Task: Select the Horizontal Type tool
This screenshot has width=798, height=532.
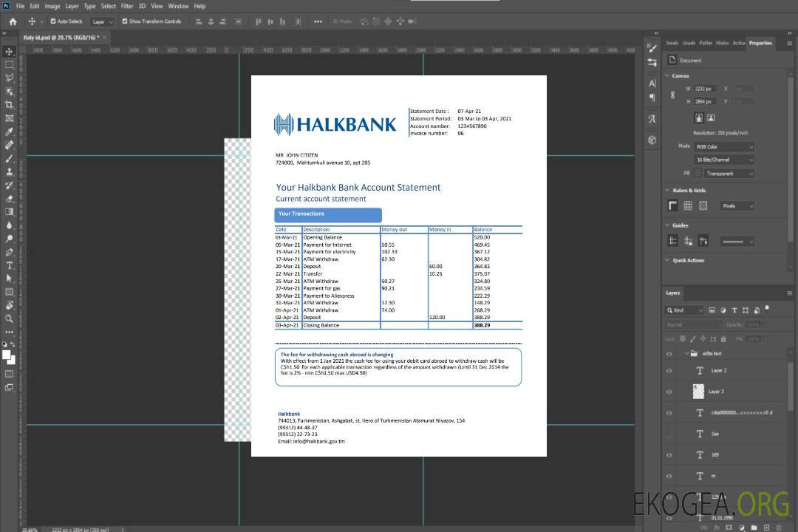Action: [x=9, y=265]
